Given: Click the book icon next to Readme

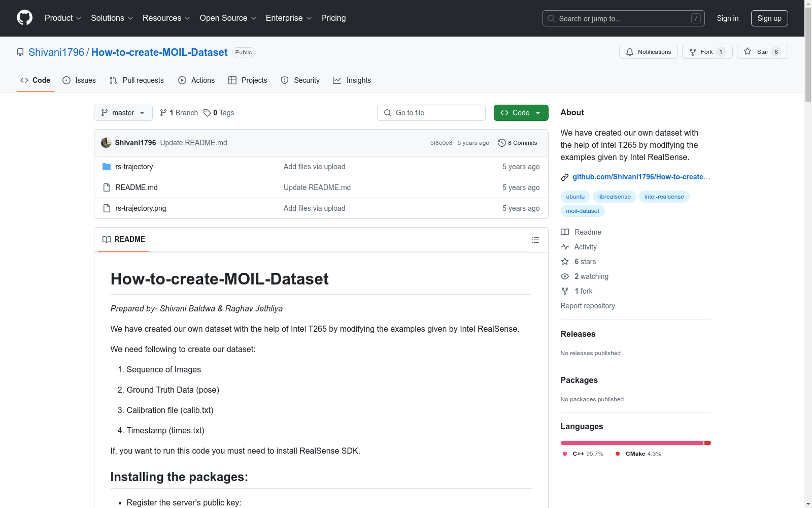Looking at the screenshot, I should pos(565,232).
